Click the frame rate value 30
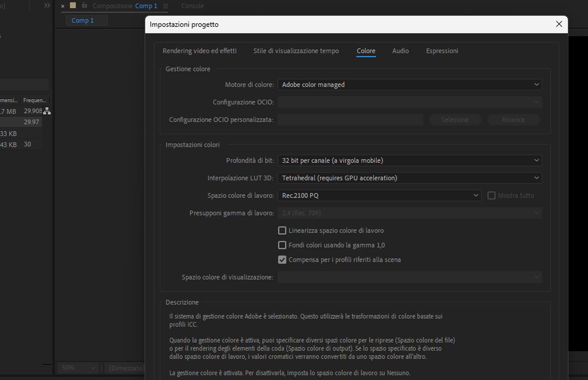Image resolution: width=588 pixels, height=380 pixels. (x=27, y=145)
